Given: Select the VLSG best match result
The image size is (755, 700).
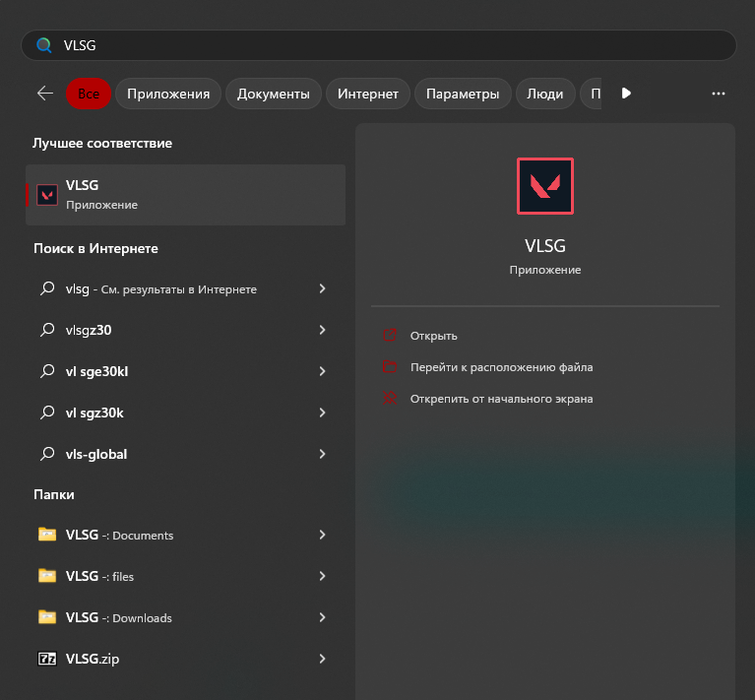Looking at the screenshot, I should [185, 195].
